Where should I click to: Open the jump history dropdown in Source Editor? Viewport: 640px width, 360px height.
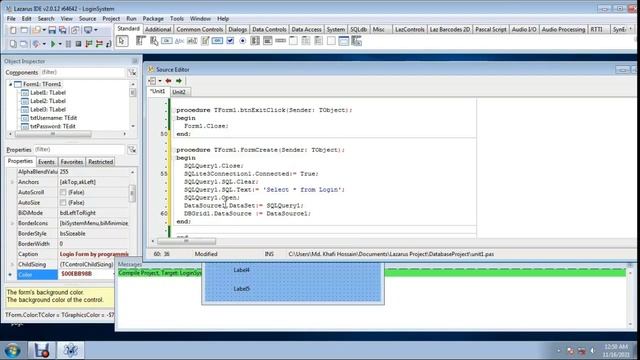click(x=160, y=81)
